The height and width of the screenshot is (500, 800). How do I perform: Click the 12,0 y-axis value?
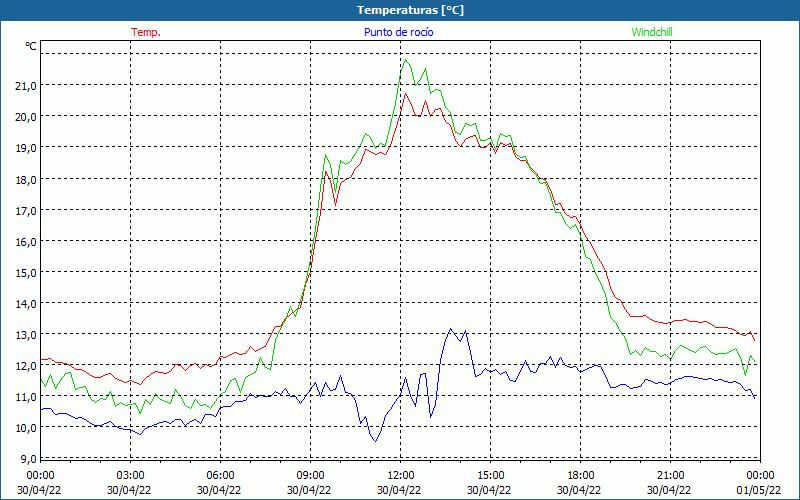click(26, 366)
